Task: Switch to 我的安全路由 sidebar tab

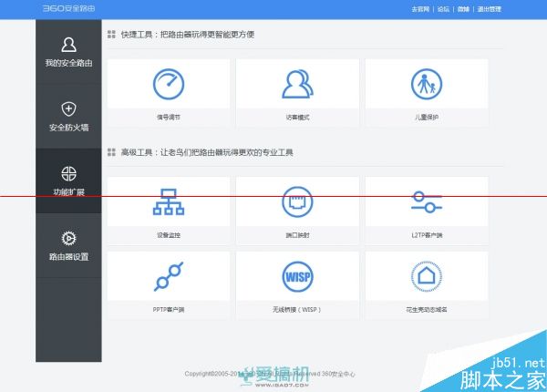Action: (68, 52)
